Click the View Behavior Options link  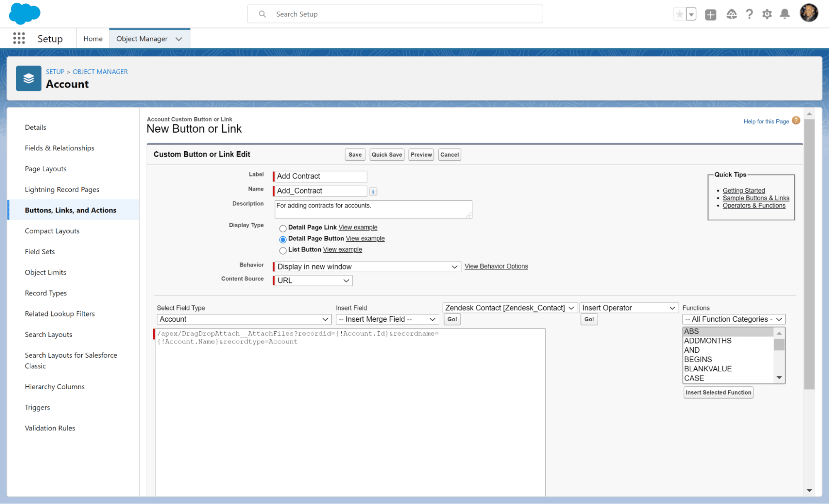click(x=496, y=266)
